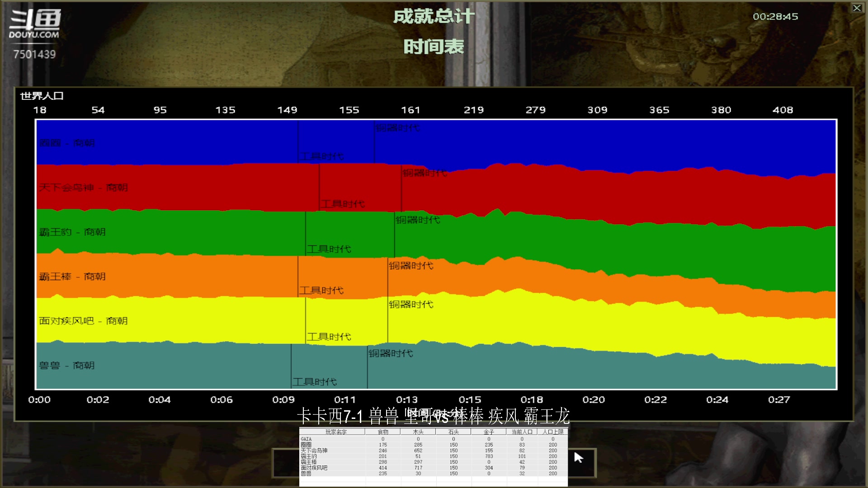Click 工具时代 marker in the green band
This screenshot has height=488, width=868.
click(x=329, y=249)
